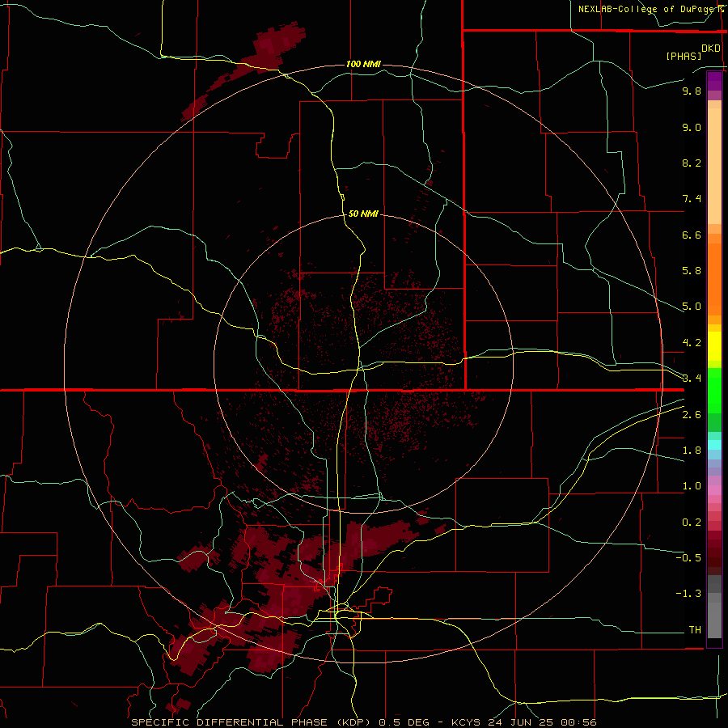
Task: Click the 6.6 value on the color scale
Action: coord(692,235)
